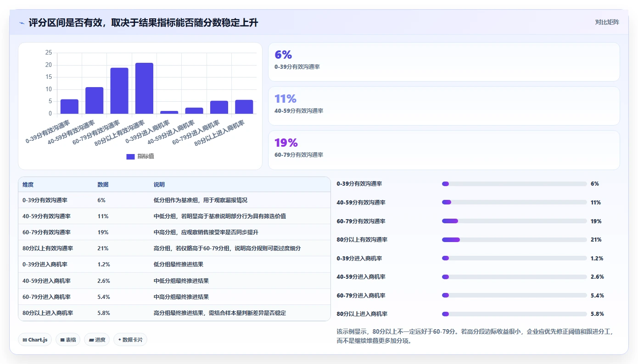This screenshot has height=364, width=638.
Task: Click the 0-39分进入商机率 progress bar
Action: (x=514, y=258)
